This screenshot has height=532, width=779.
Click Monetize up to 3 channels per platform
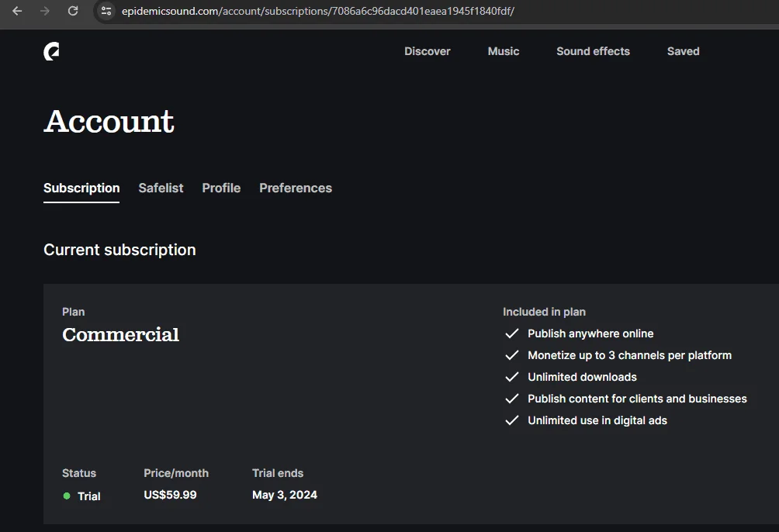[629, 356]
